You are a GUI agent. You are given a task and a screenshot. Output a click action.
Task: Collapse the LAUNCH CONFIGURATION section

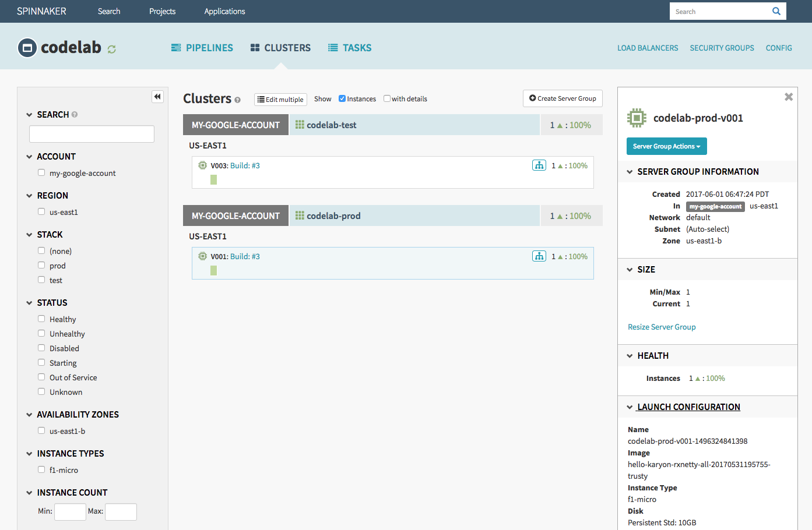pos(630,407)
